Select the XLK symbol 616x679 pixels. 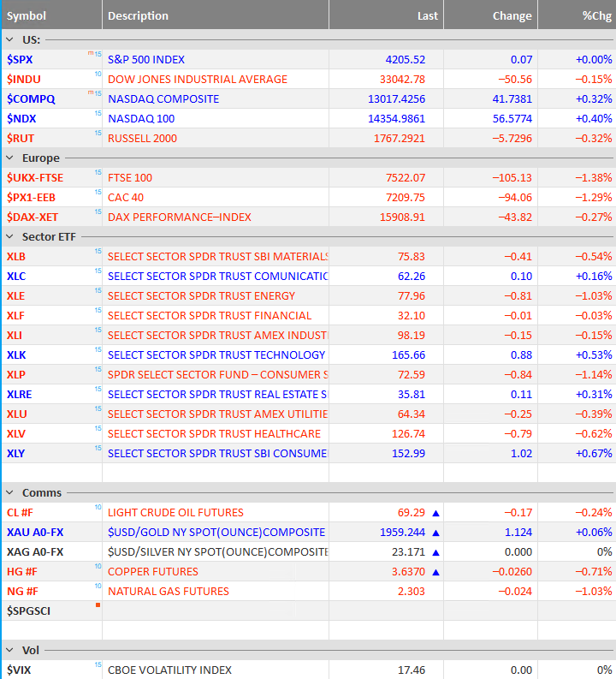16,355
